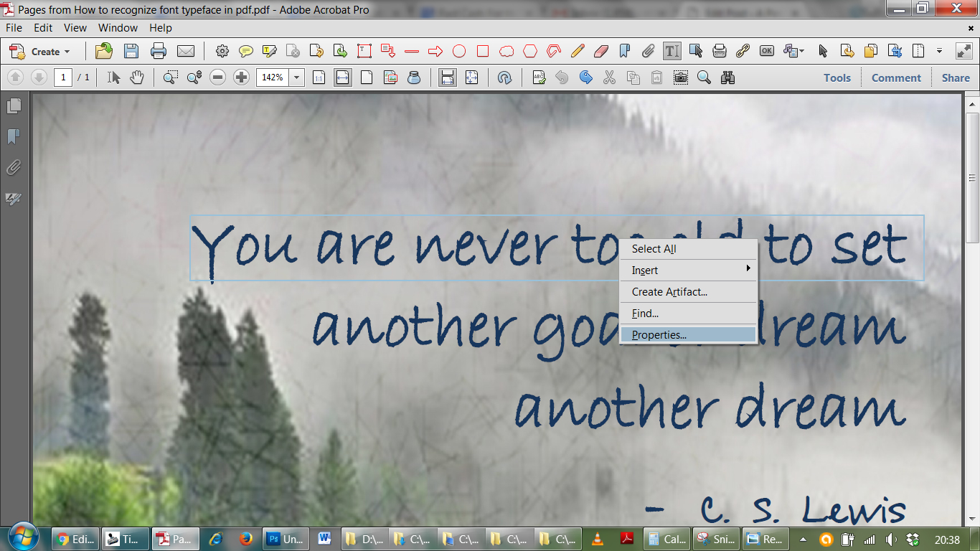The height and width of the screenshot is (551, 980).
Task: Open the Comment pane
Action: click(896, 77)
